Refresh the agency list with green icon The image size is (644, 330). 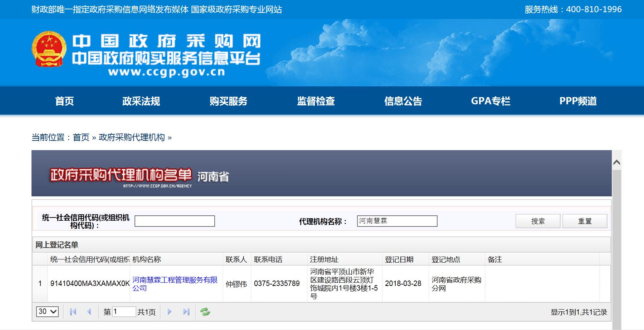tap(205, 312)
